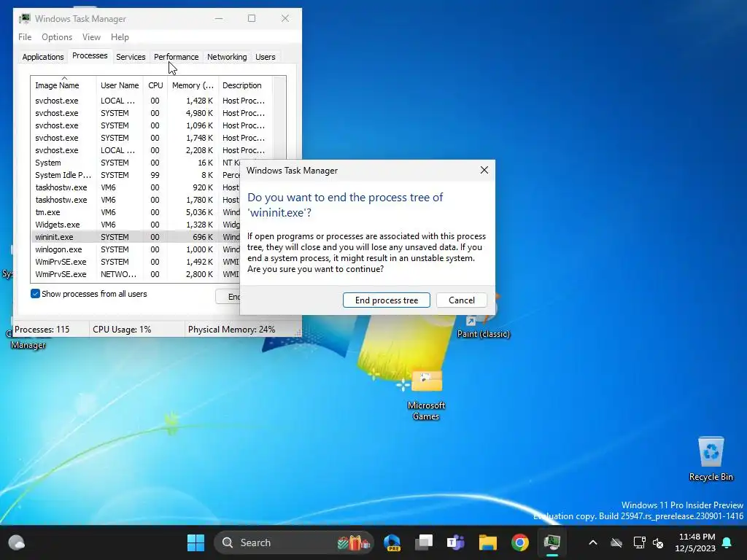
Task: Select svchost.exe row with 2,208 K memory
Action: pos(152,150)
